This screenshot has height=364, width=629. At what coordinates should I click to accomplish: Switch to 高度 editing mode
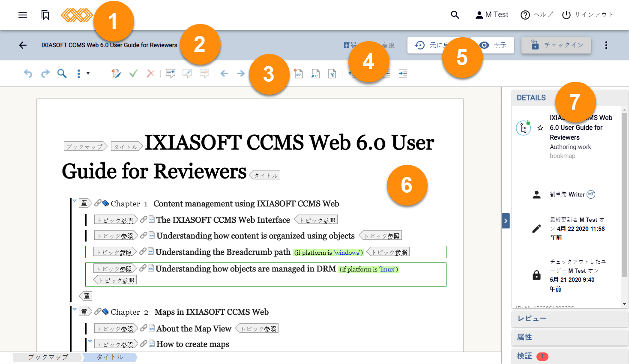388,45
